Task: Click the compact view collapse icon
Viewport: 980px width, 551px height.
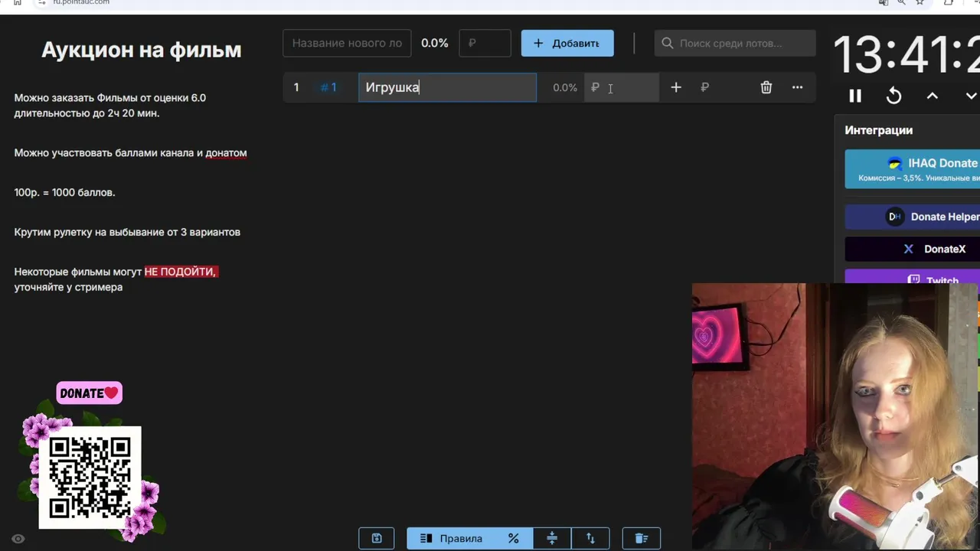Action: pos(552,538)
